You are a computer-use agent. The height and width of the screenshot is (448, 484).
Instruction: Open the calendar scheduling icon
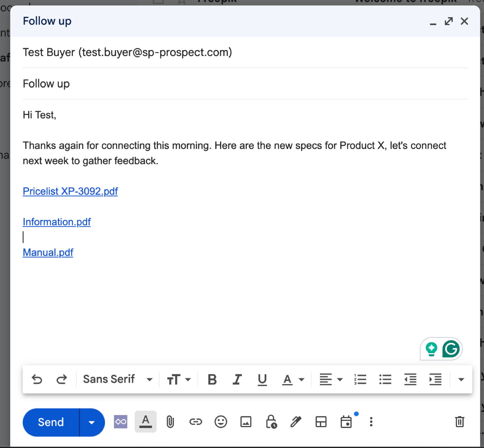[346, 422]
